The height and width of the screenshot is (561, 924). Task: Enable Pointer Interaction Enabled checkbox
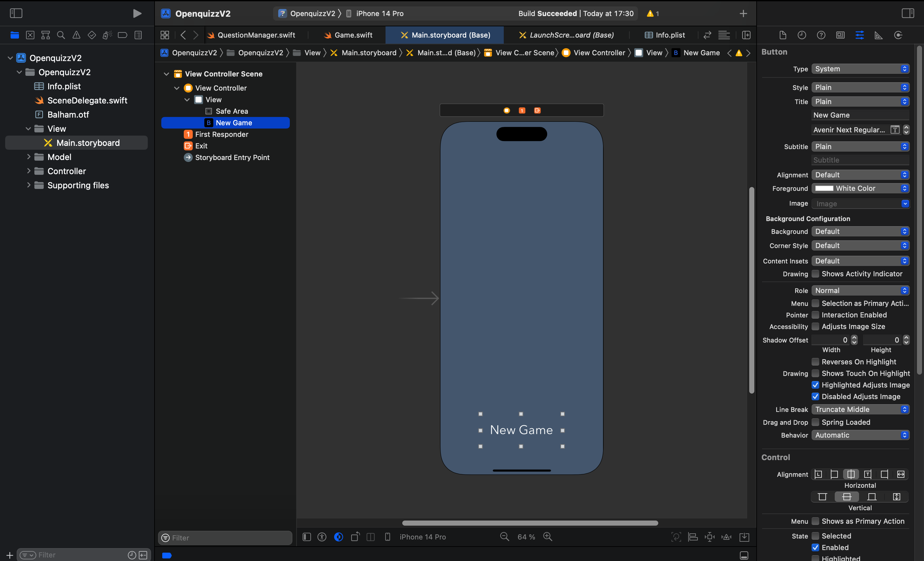tap(815, 315)
